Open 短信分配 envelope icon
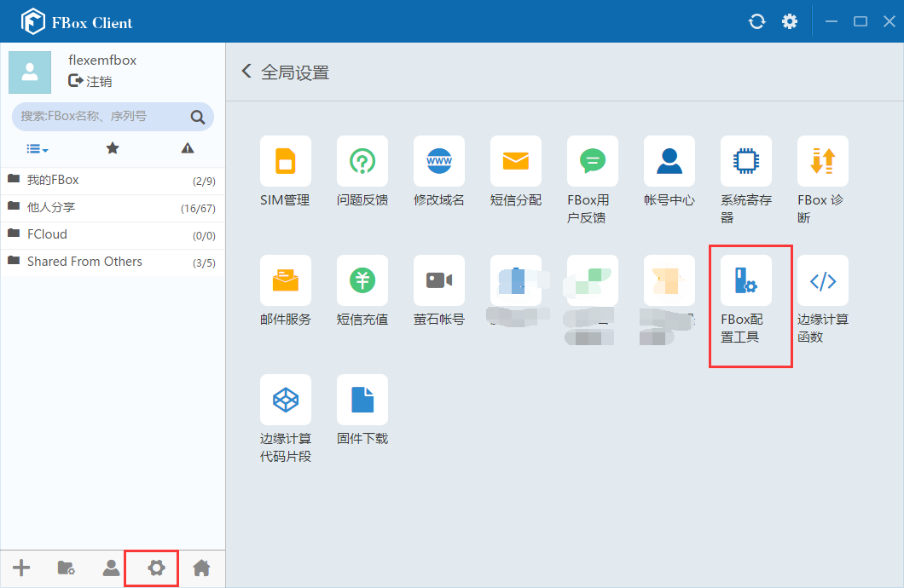904x588 pixels. coord(515,161)
